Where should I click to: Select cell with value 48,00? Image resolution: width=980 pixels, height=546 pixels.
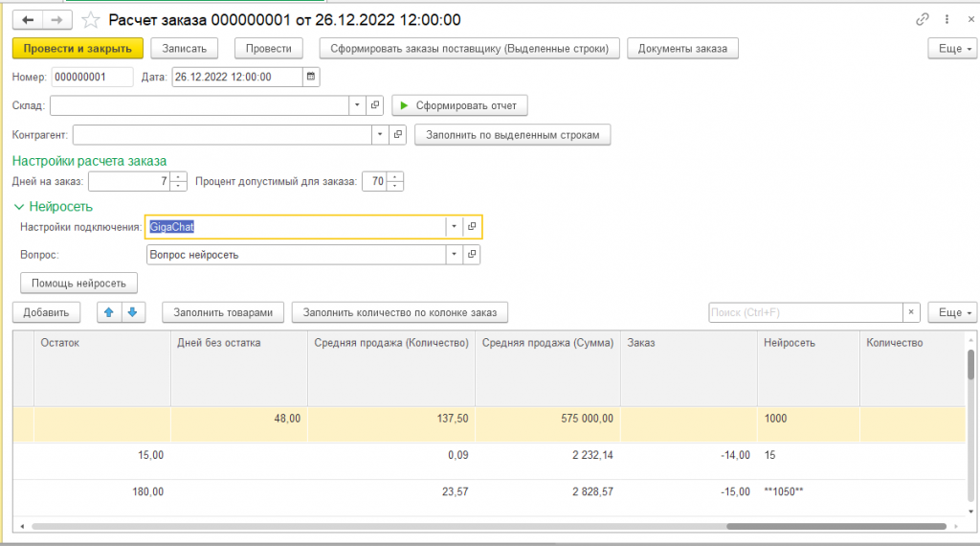[x=238, y=424]
